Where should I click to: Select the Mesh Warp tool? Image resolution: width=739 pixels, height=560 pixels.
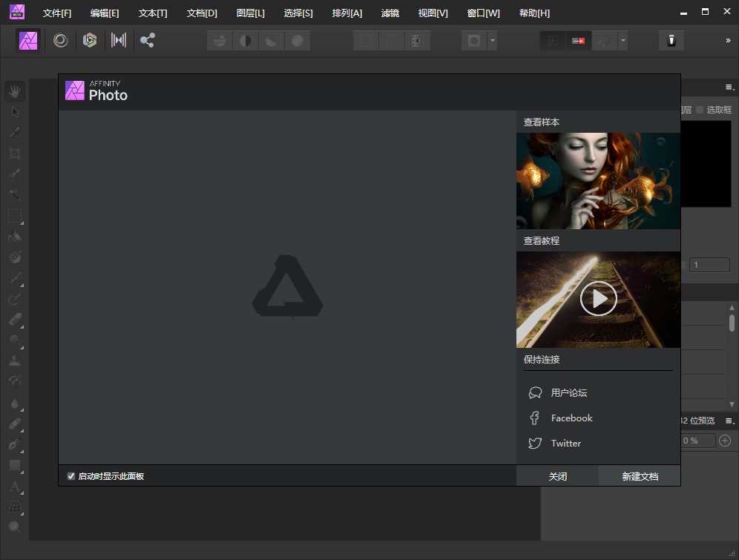click(15, 506)
